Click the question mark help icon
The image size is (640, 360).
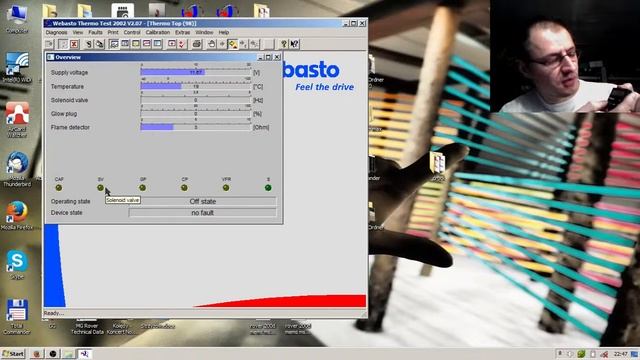pos(284,44)
